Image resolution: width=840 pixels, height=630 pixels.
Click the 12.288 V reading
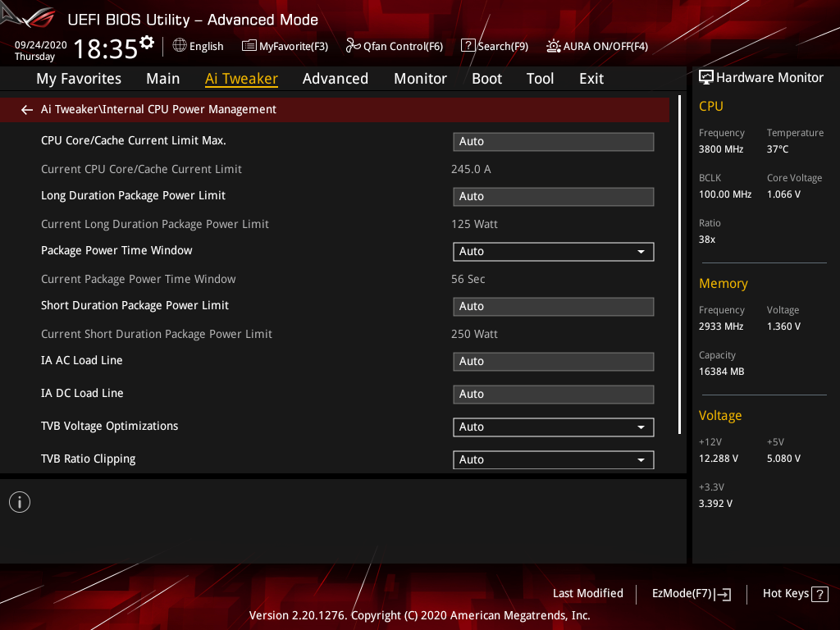coord(719,459)
